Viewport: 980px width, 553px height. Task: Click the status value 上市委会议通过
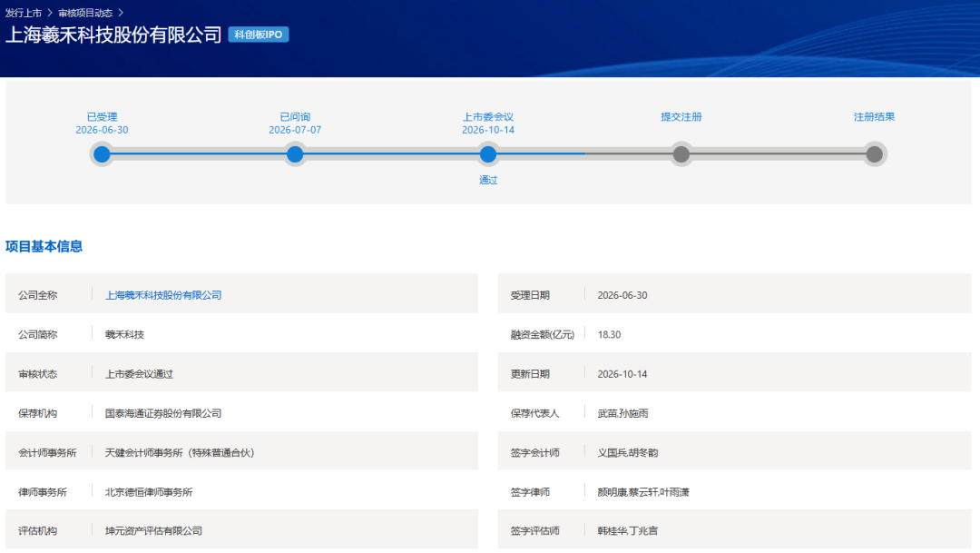[x=139, y=374]
